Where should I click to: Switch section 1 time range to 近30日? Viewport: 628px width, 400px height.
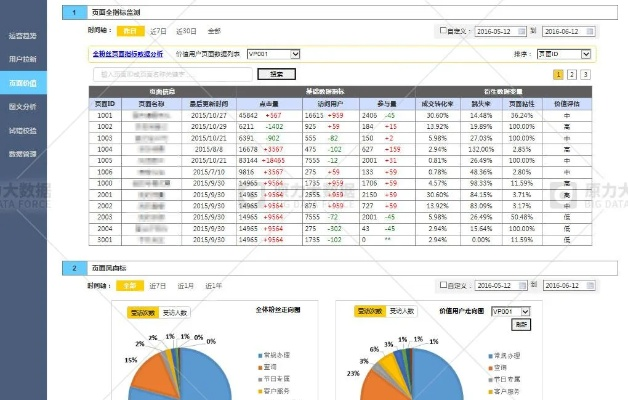pos(187,32)
